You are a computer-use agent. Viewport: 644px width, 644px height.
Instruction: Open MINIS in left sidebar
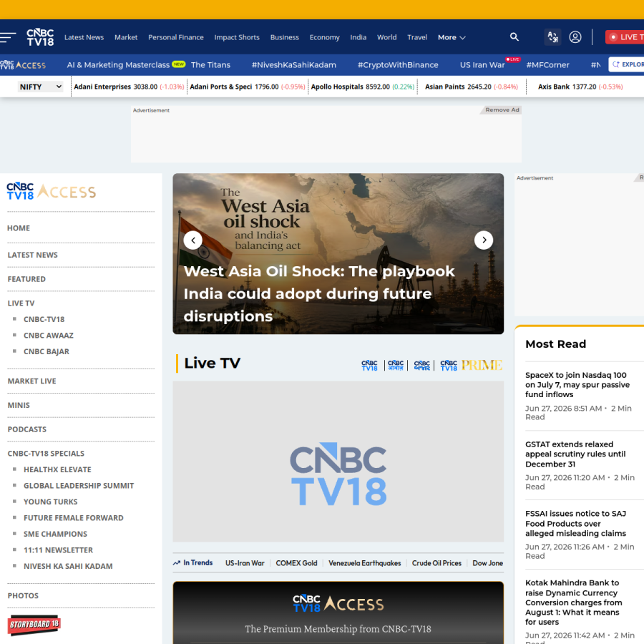point(19,405)
